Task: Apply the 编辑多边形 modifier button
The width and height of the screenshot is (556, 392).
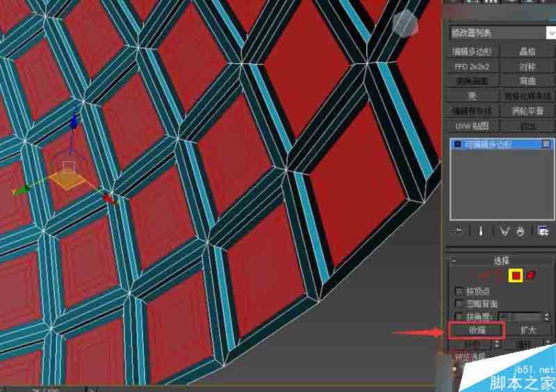Action: (x=472, y=51)
